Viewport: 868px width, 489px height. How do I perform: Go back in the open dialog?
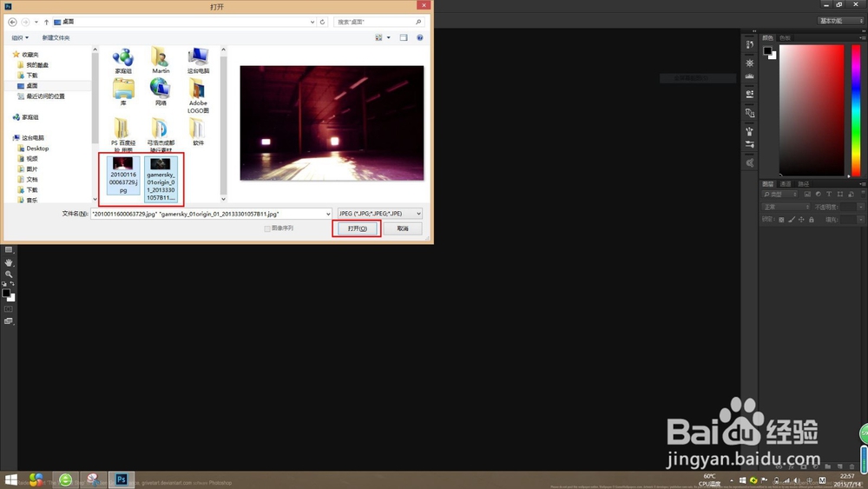[x=12, y=22]
